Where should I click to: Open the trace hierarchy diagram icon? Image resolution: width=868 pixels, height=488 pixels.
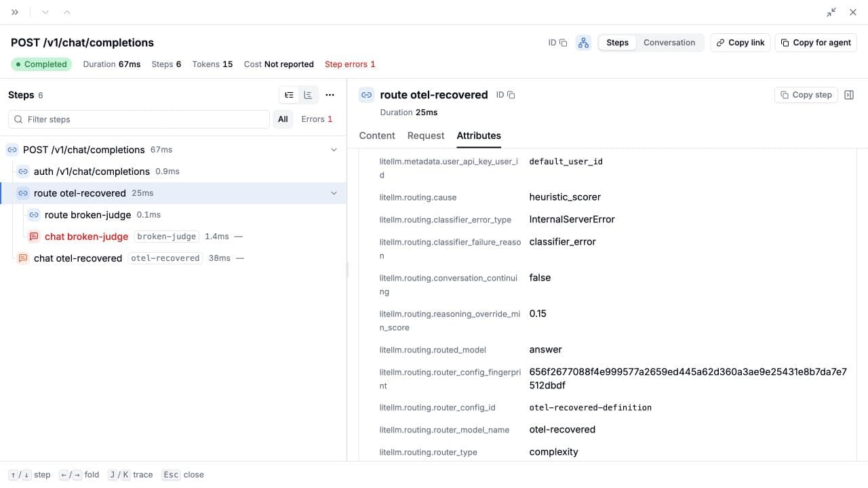[x=583, y=43]
